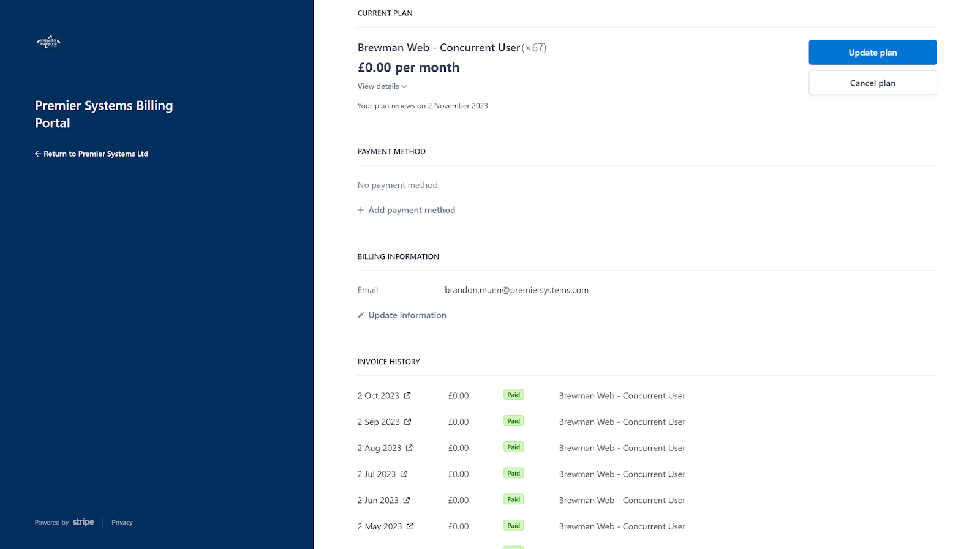Click the Brewman Web description in 2 Oct 2023 row
Image resolution: width=980 pixels, height=549 pixels.
[622, 396]
